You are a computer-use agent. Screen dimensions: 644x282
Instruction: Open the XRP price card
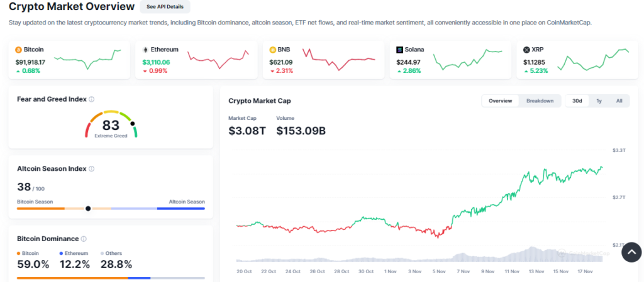click(x=577, y=60)
